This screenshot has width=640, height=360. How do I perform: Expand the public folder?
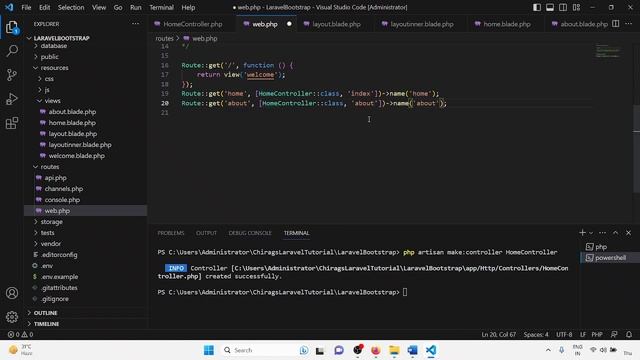coord(49,57)
